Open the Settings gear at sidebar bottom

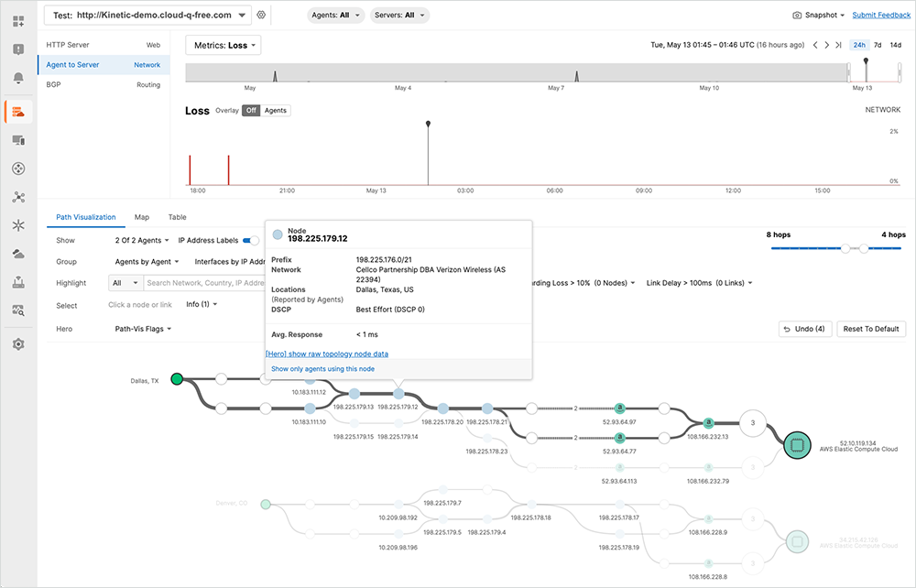pos(18,343)
